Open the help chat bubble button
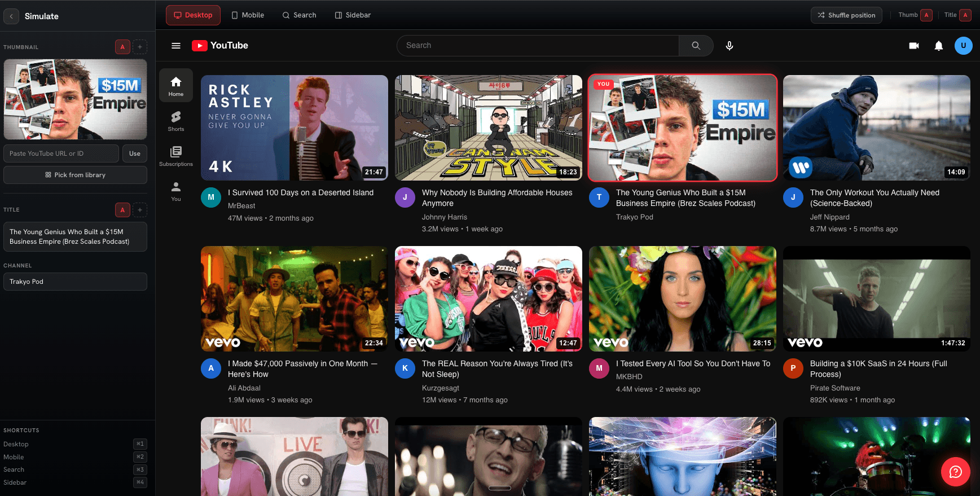The width and height of the screenshot is (980, 496). point(956,472)
